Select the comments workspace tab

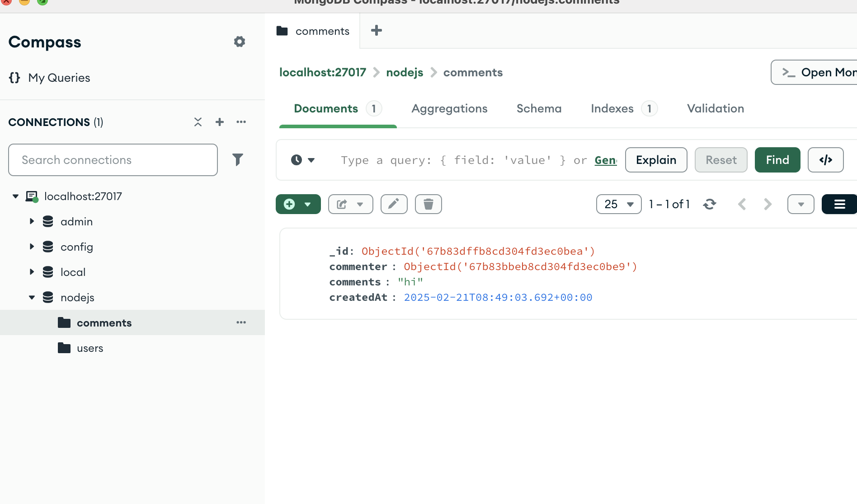click(x=313, y=31)
